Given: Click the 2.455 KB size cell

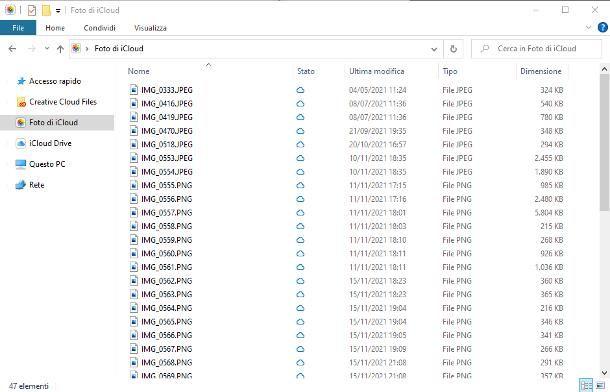Looking at the screenshot, I should click(x=549, y=158).
